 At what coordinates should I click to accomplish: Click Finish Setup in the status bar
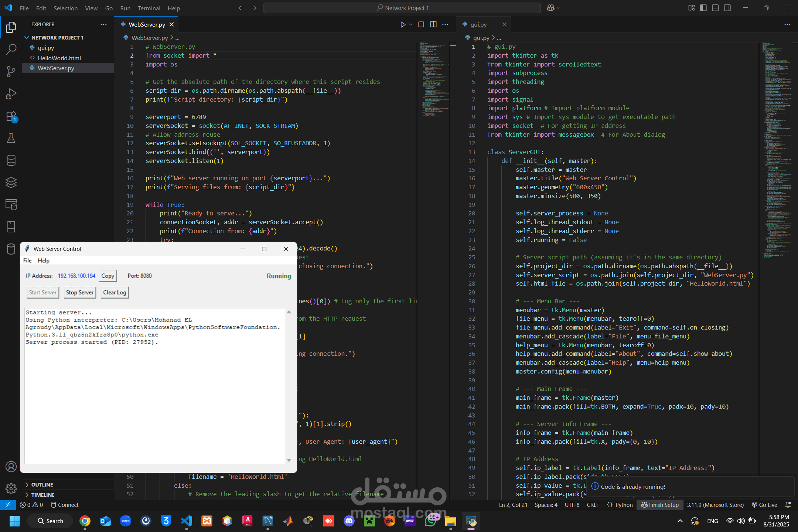tap(660, 505)
